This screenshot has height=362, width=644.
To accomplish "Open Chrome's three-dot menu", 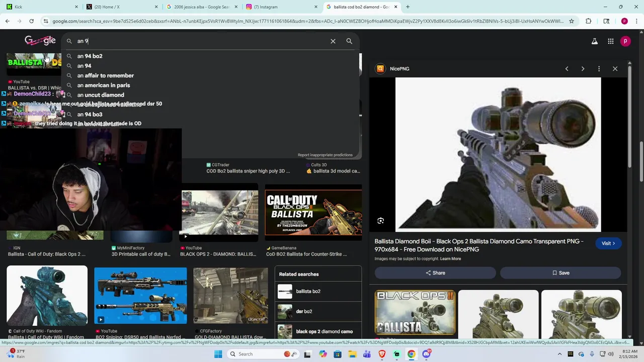I will click(x=636, y=21).
